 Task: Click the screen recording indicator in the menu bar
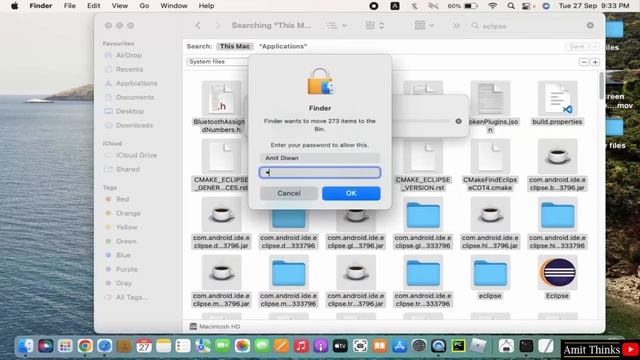click(x=373, y=6)
